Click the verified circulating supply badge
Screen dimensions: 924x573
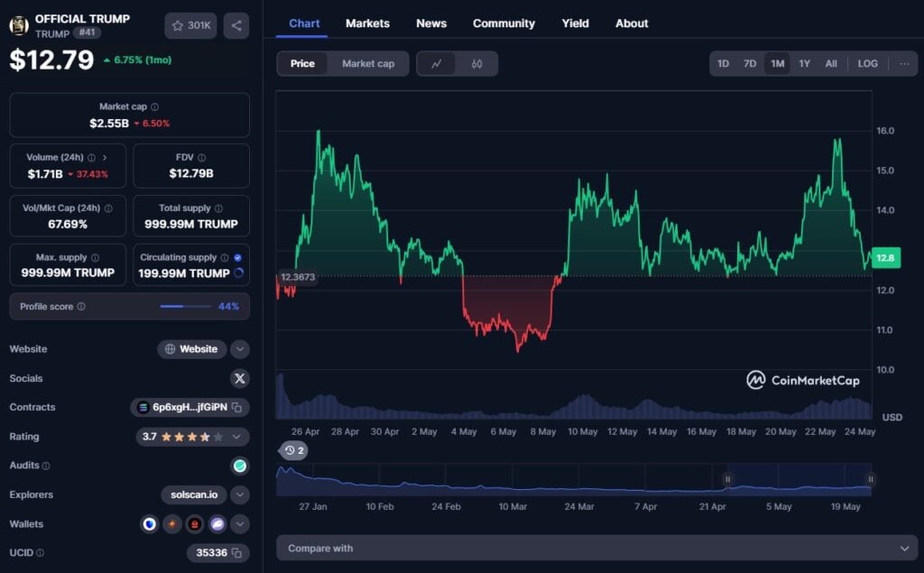click(237, 257)
